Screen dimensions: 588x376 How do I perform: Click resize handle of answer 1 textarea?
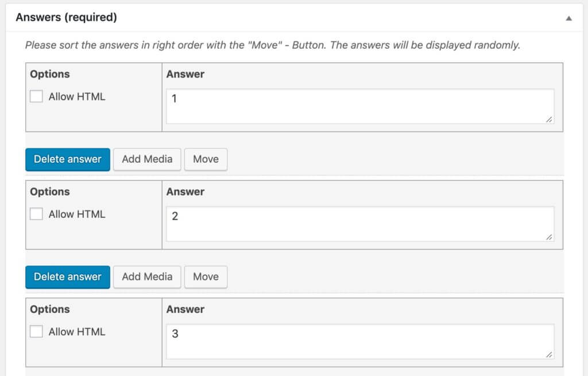[x=550, y=120]
